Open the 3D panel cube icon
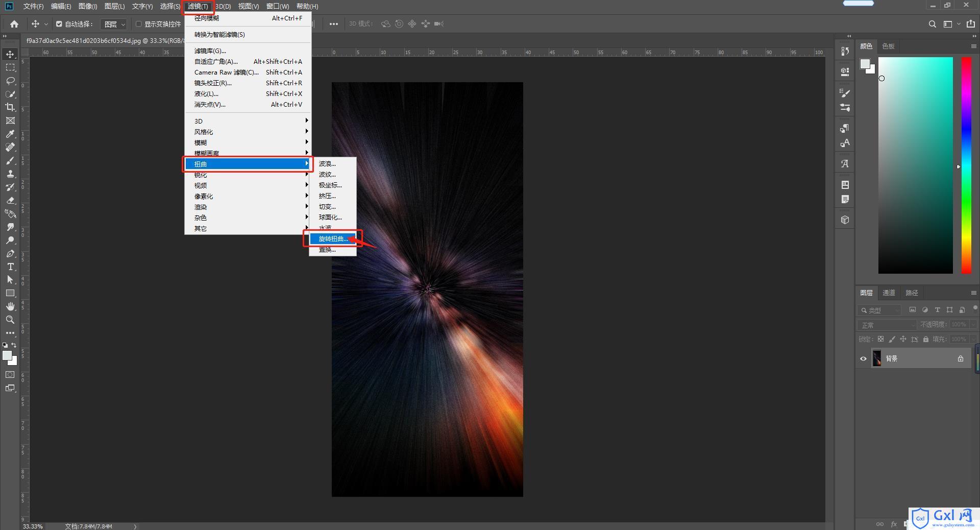 point(845,220)
